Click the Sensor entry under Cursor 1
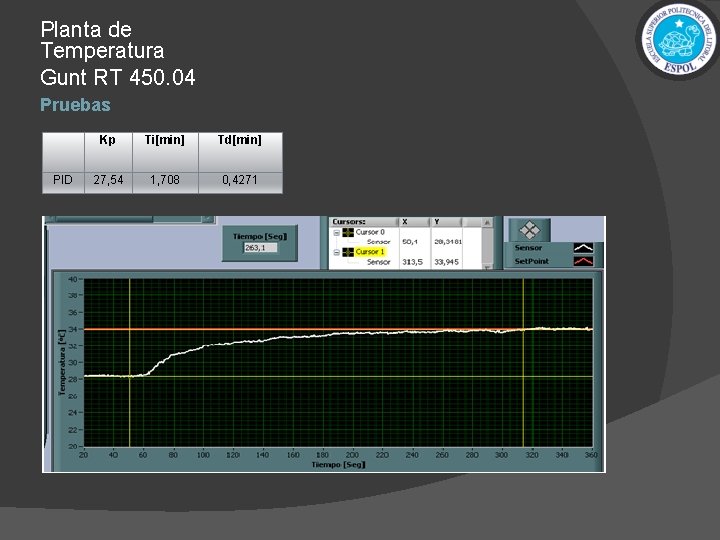 [x=378, y=262]
